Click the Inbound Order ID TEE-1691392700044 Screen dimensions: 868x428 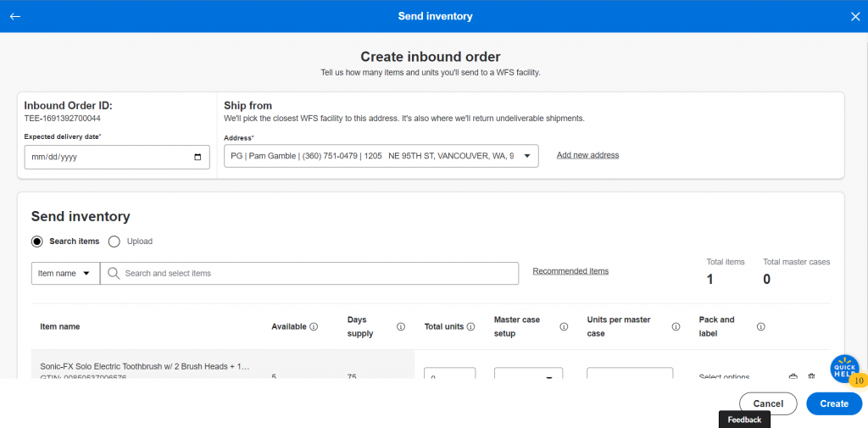(x=63, y=119)
